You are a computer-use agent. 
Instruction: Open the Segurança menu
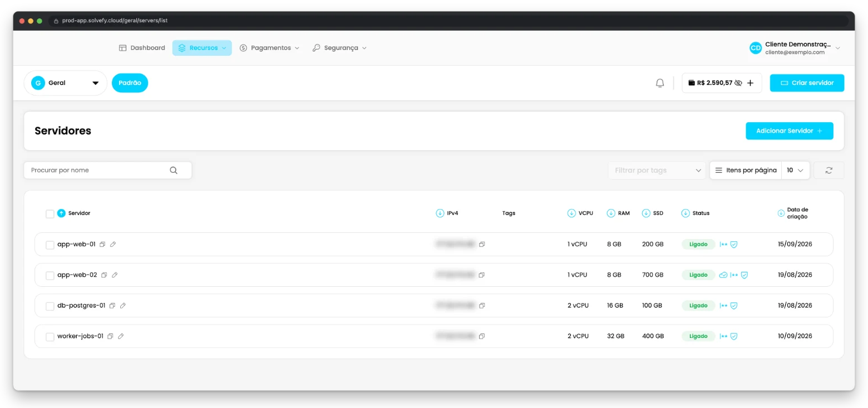coord(339,48)
